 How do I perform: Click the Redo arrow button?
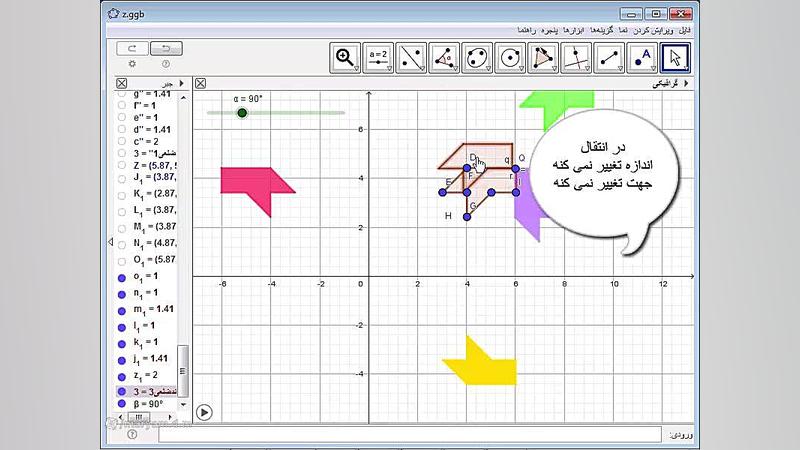(x=132, y=48)
